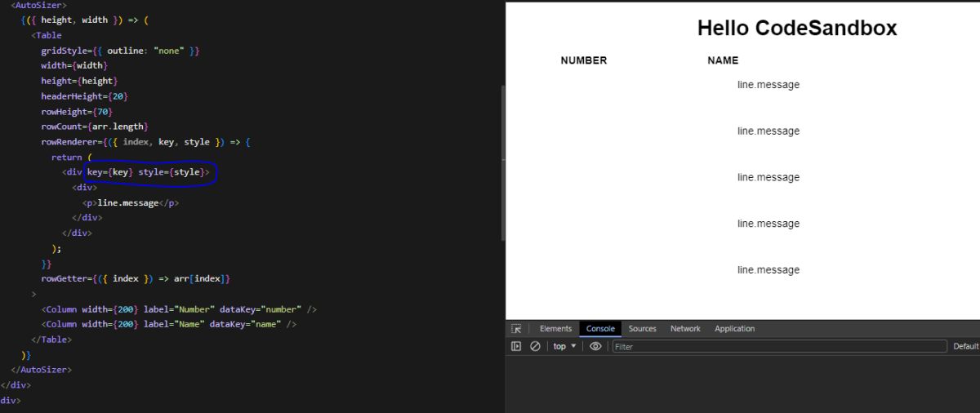Image resolution: width=980 pixels, height=413 pixels.
Task: Click the return ( code line
Action: (x=72, y=158)
